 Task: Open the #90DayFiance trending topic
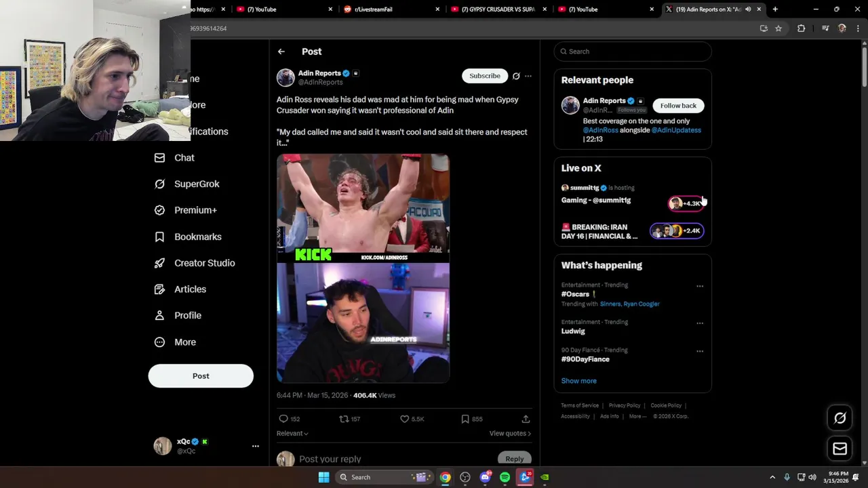585,359
